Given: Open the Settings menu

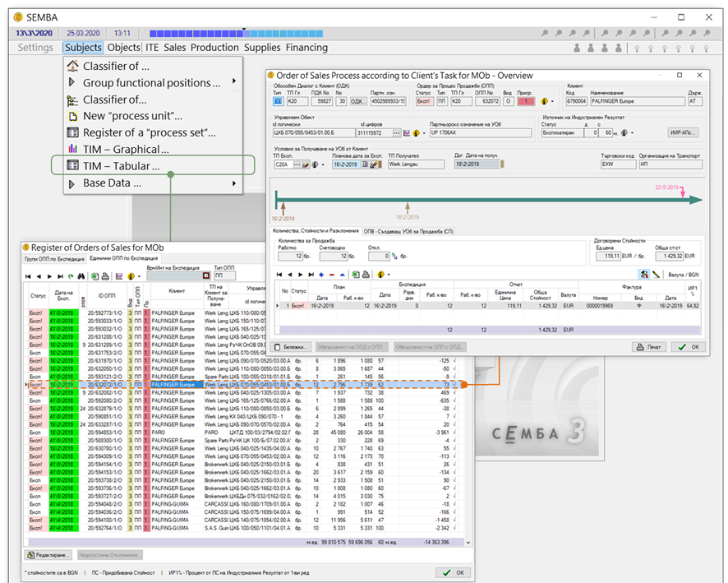Looking at the screenshot, I should click(x=35, y=48).
